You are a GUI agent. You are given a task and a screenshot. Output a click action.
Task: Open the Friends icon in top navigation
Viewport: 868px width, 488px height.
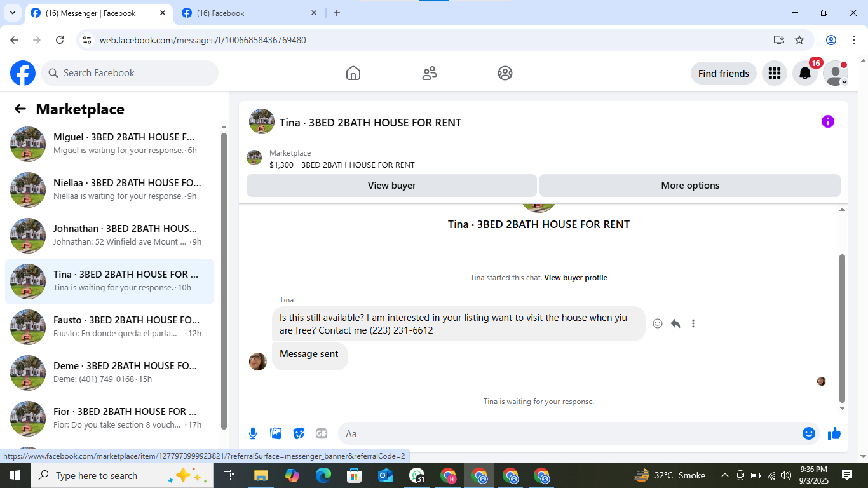tap(430, 73)
